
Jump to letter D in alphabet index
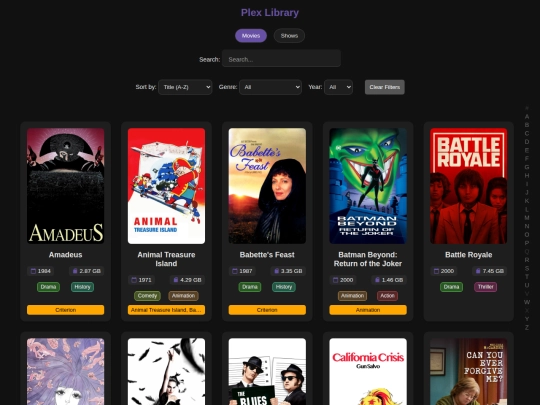tap(527, 142)
